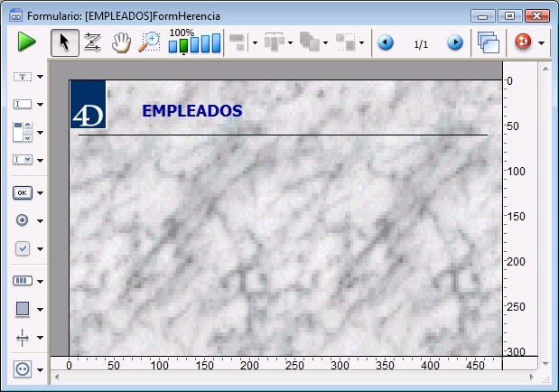
Task: Open dropdown next to help lifebuoy icon
Action: [x=541, y=42]
